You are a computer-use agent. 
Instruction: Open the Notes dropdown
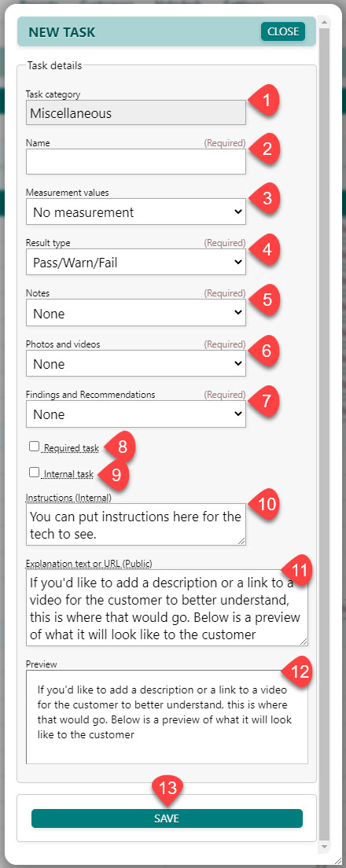click(x=135, y=313)
